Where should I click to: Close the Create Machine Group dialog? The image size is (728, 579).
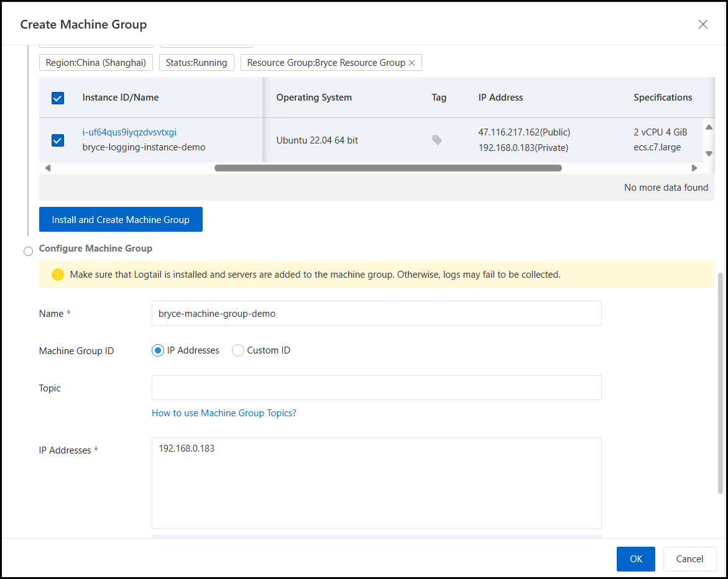[x=703, y=24]
